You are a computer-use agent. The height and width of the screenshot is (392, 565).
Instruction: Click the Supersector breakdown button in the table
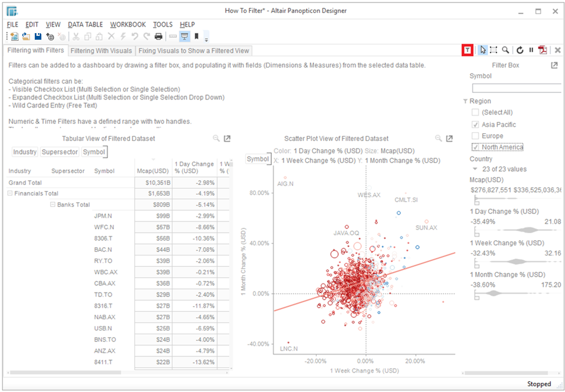pos(60,152)
